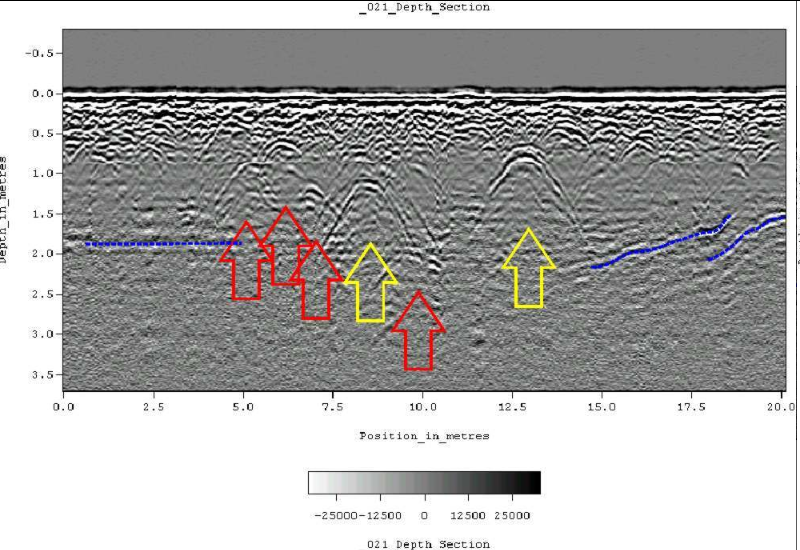Viewport: 800px width, 550px height.
Task: Click the grayscale colorbar legend
Action: [x=424, y=483]
